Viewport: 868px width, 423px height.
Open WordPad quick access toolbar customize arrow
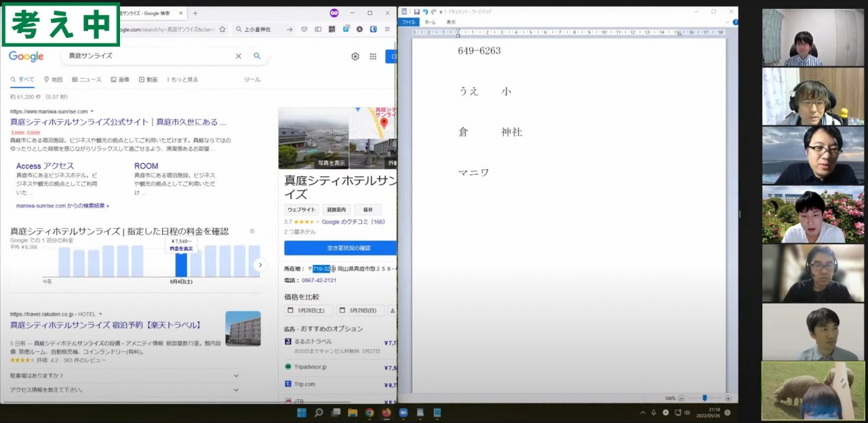(x=441, y=12)
